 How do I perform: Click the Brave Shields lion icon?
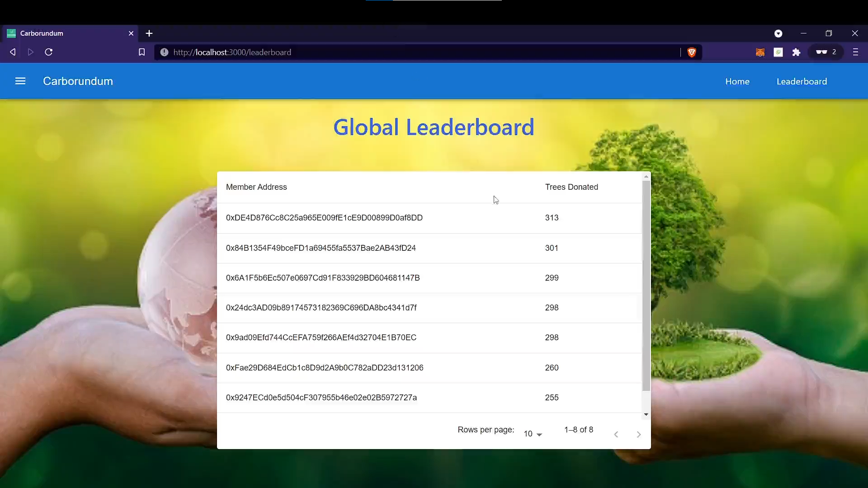click(x=691, y=52)
